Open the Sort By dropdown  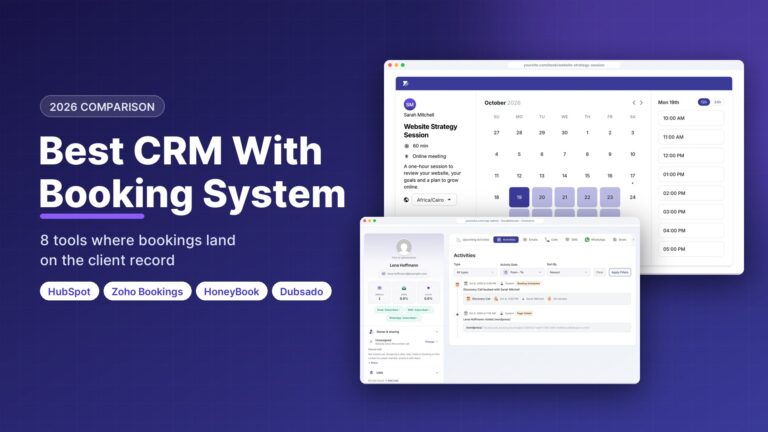[x=568, y=272]
